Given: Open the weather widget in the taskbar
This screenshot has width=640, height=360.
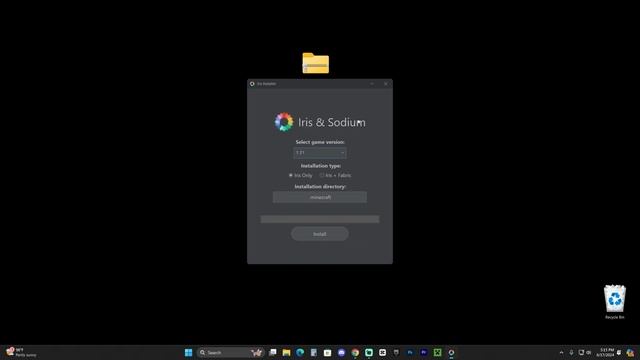Looking at the screenshot, I should click(21, 353).
